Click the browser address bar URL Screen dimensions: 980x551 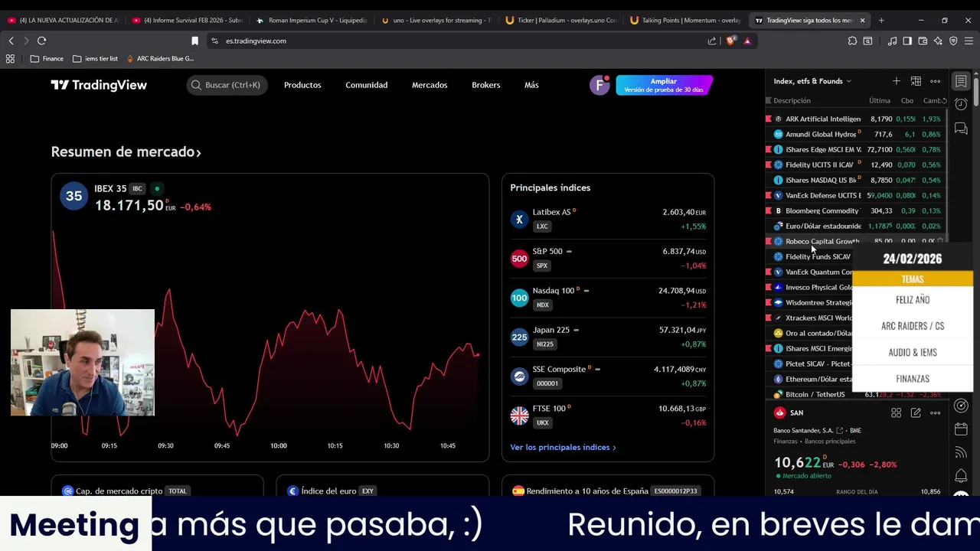tap(256, 41)
